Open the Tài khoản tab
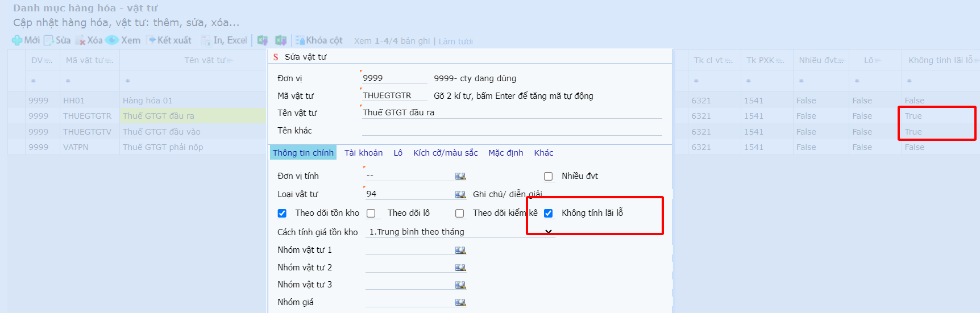The image size is (980, 313). (x=363, y=153)
